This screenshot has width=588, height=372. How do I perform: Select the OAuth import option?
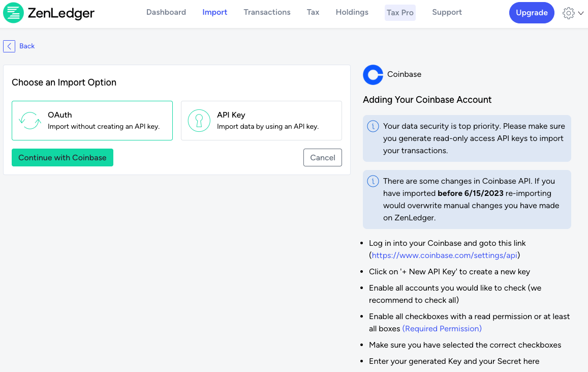(92, 121)
